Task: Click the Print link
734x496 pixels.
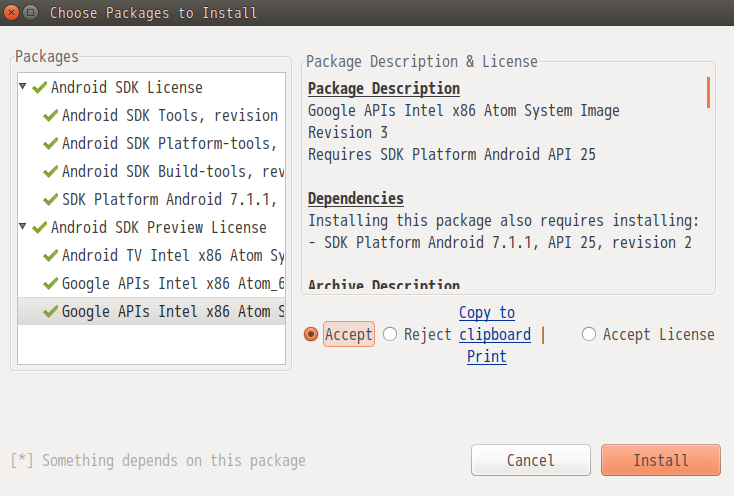Action: tap(487, 357)
